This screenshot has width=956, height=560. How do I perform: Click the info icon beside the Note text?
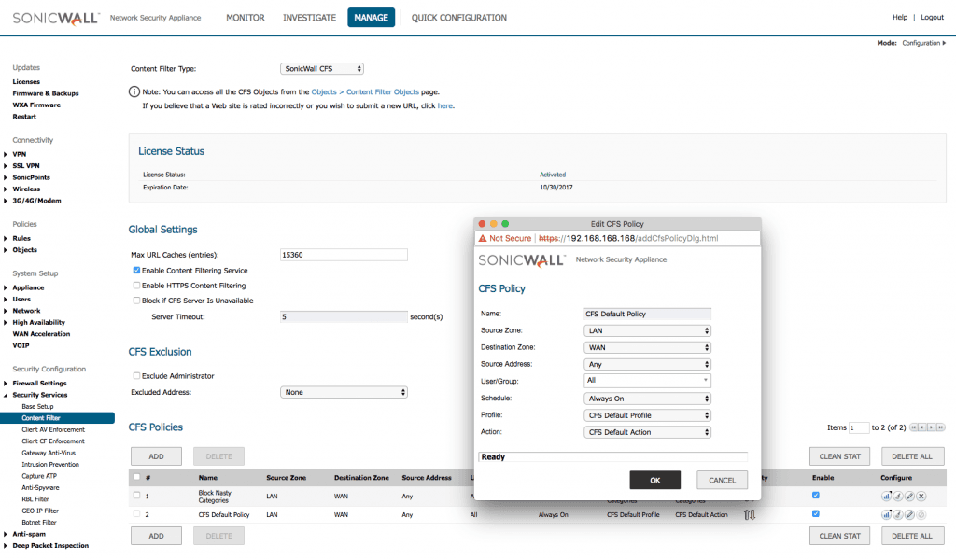(x=134, y=92)
